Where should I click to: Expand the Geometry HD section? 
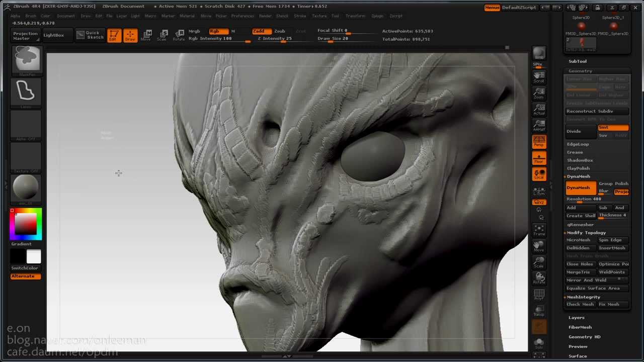tap(584, 337)
